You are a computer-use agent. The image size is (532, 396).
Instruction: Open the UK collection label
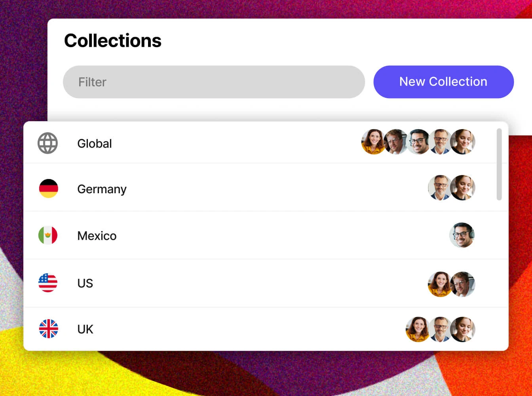pos(85,329)
